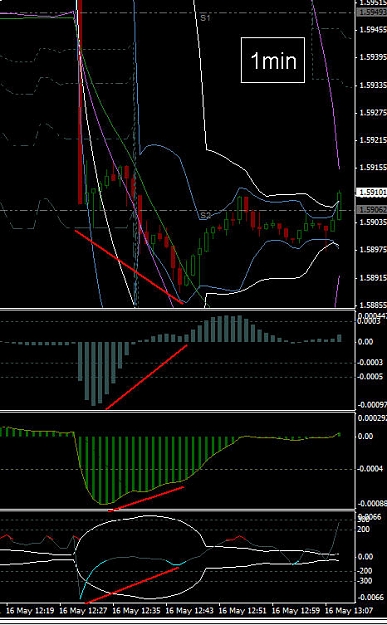Click the 16 May 12:59 time label
Viewport: 387px width, 625px height.
[296, 611]
